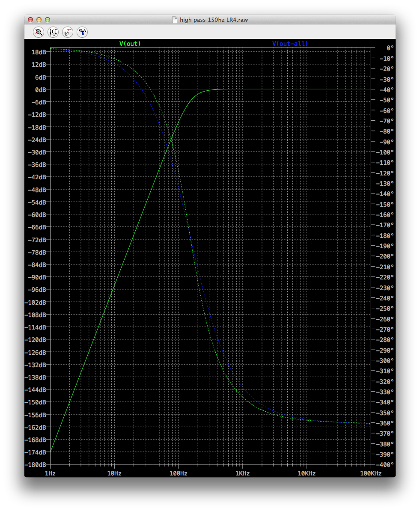
Task: Click the '-174dB' left axis label
Action: pyautogui.click(x=35, y=452)
